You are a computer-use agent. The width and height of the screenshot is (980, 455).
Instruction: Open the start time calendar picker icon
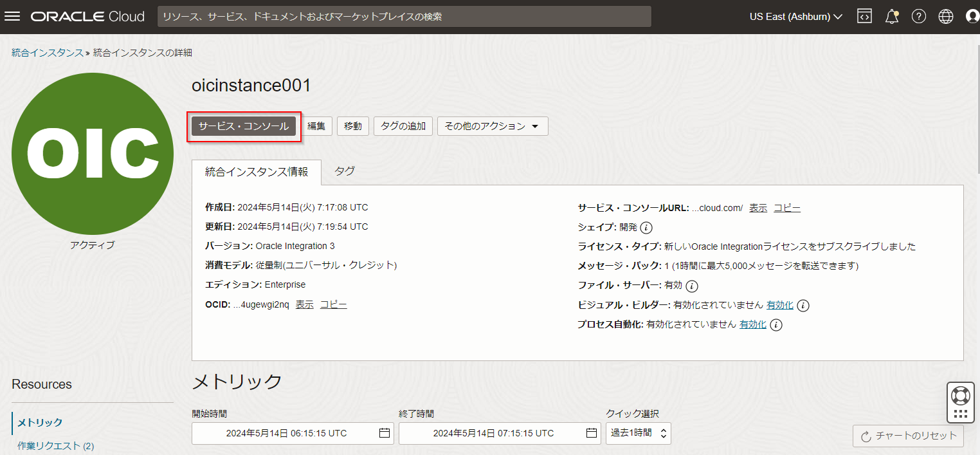click(x=385, y=433)
